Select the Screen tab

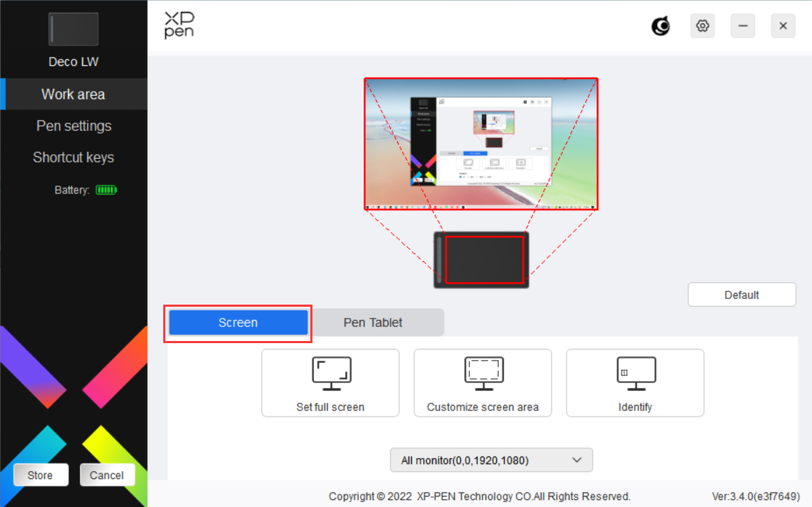tap(238, 323)
